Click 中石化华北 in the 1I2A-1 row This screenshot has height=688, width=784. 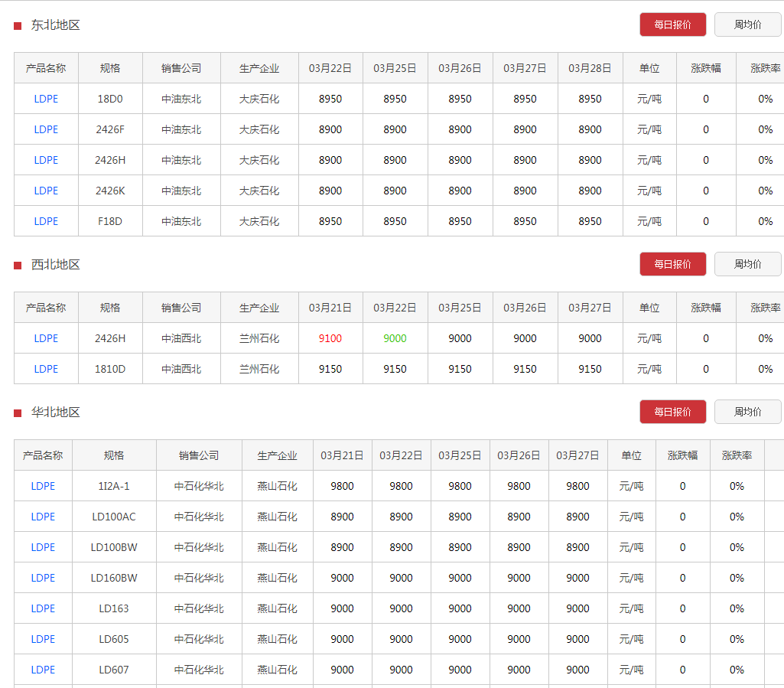(x=199, y=486)
